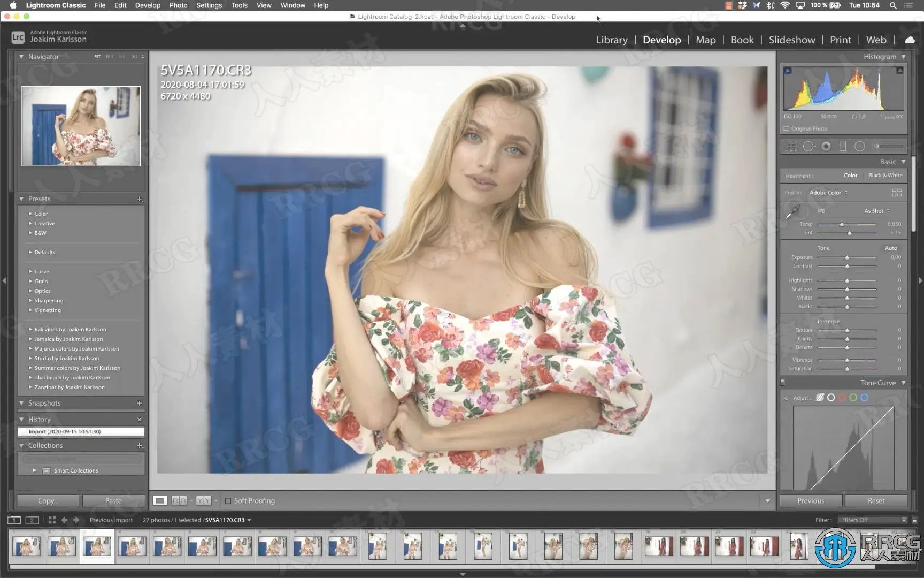
Task: Expand the Snapshots panel
Action: tap(21, 403)
